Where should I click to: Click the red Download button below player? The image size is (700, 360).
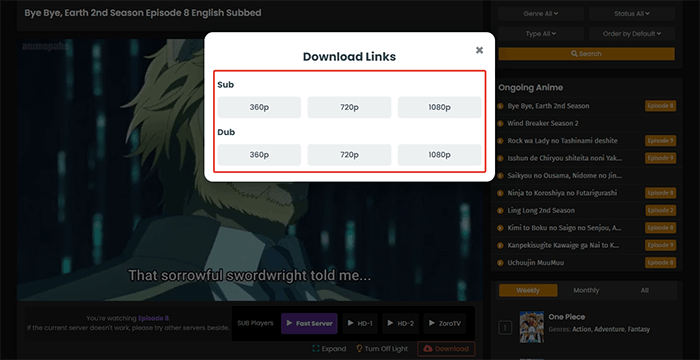[446, 349]
